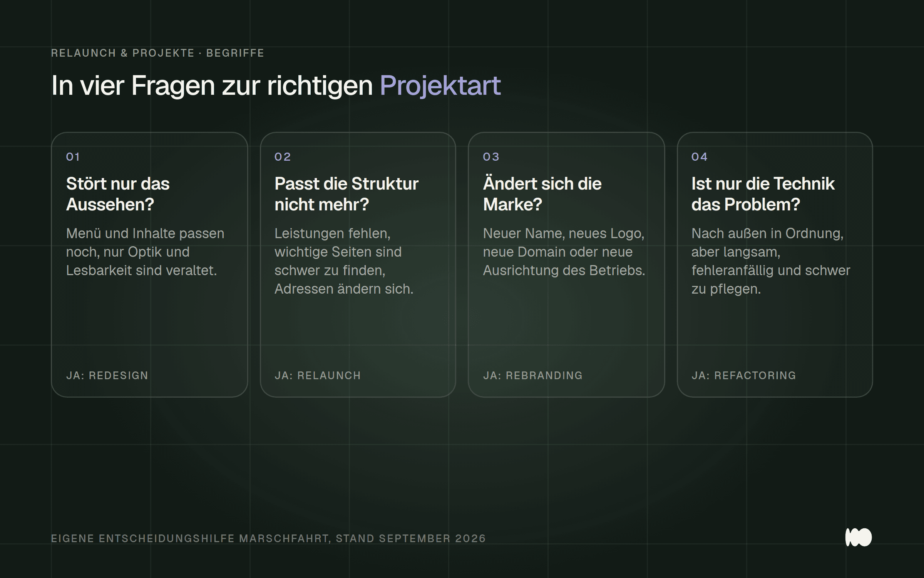
Task: Click the 'RELAUNCH & PROJEKTE · BEGRIFFE' overline
Action: pyautogui.click(x=157, y=53)
